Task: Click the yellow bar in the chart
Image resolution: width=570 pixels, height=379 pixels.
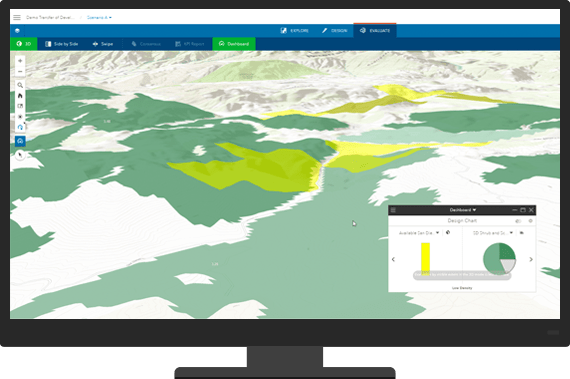Action: (x=425, y=258)
